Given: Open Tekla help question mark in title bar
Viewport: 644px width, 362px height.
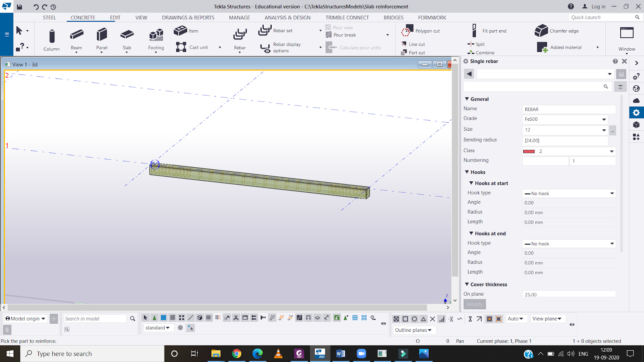Looking at the screenshot, I should pyautogui.click(x=571, y=6).
